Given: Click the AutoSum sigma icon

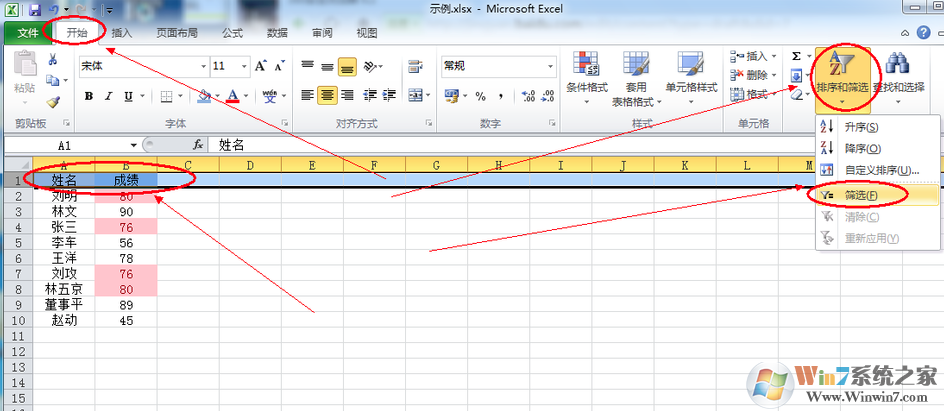Looking at the screenshot, I should (x=796, y=57).
